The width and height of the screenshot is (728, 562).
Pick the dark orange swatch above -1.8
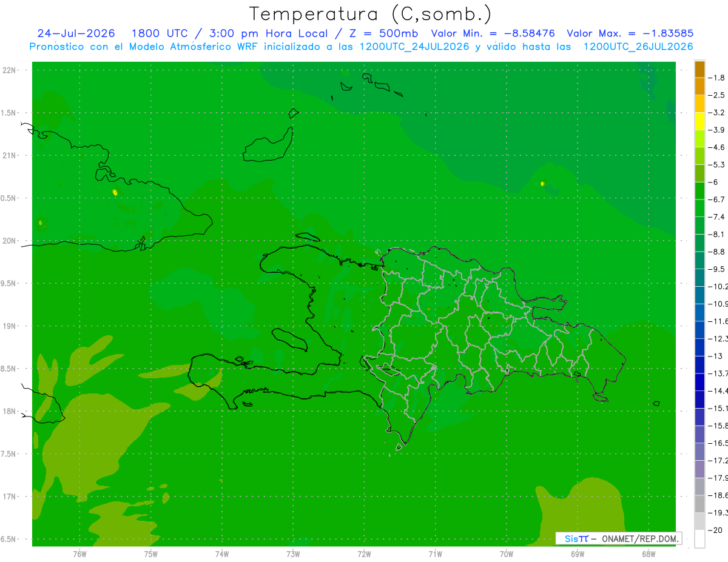coord(699,69)
